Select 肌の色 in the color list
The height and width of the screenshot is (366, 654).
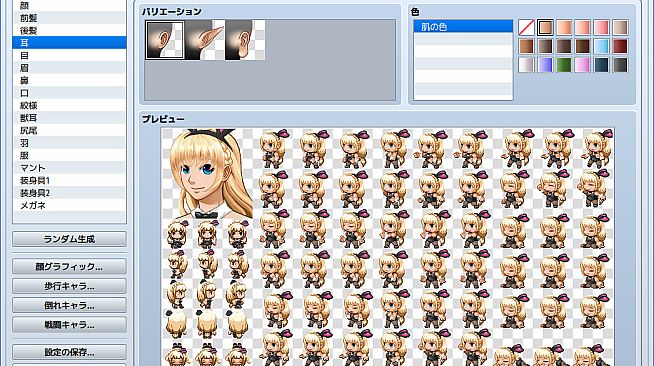(463, 27)
